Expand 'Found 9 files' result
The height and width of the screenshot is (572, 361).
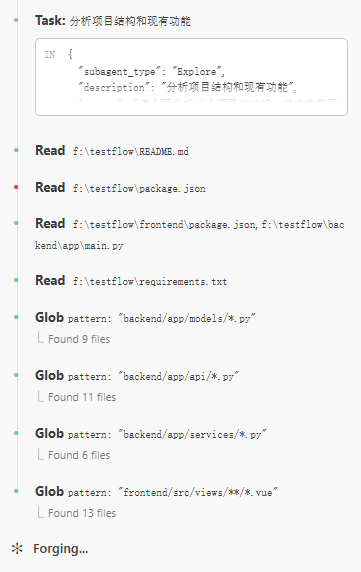[79, 339]
